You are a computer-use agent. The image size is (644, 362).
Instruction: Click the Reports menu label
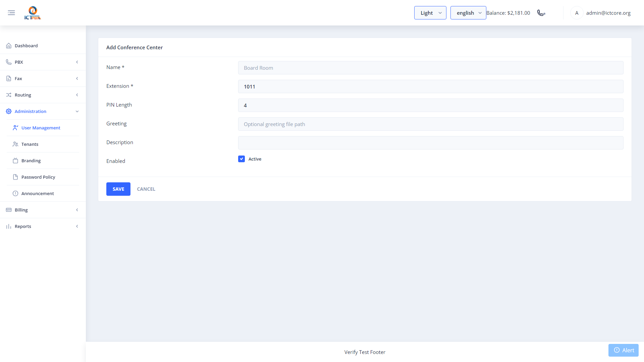pos(23,226)
